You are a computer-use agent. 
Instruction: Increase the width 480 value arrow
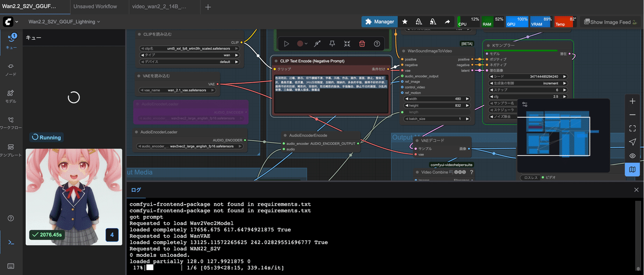467,99
